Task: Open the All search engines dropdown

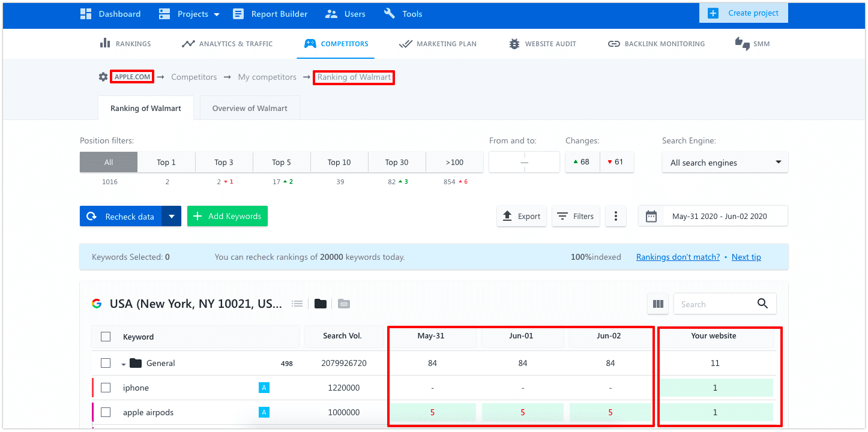Action: pos(725,163)
